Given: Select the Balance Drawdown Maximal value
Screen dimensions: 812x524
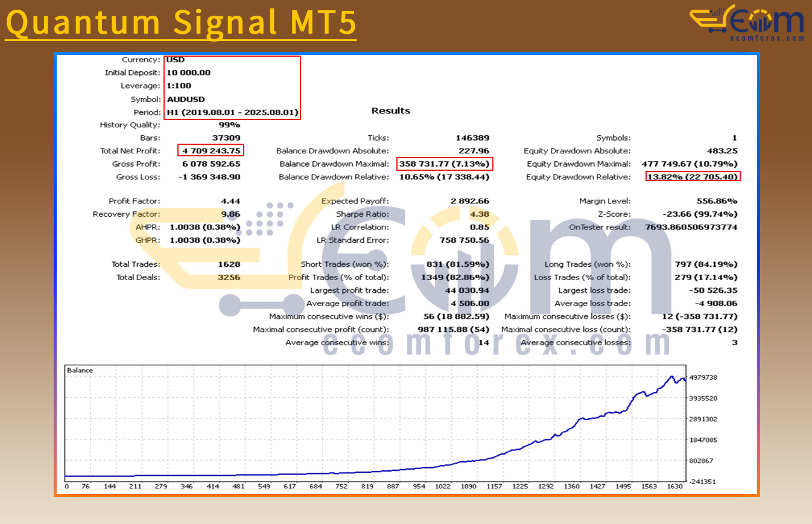Looking at the screenshot, I should (445, 164).
